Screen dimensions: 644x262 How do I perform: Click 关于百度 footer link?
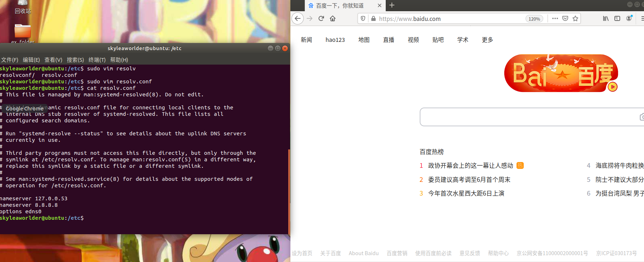click(330, 253)
